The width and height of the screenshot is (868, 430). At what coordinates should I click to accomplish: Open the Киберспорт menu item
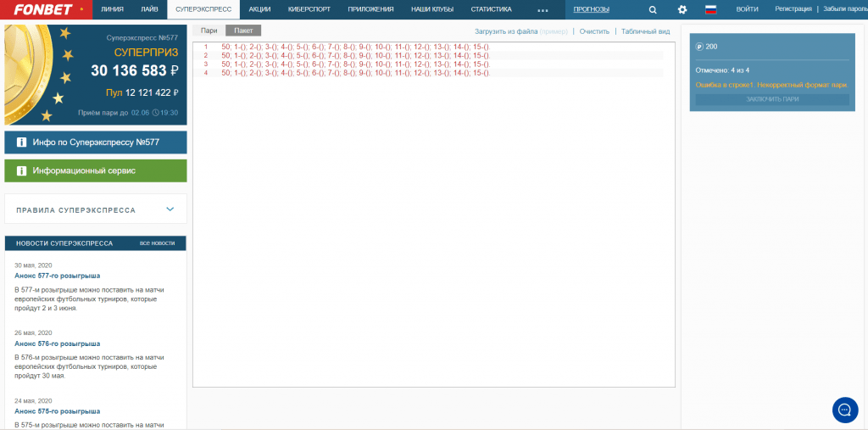click(x=309, y=9)
